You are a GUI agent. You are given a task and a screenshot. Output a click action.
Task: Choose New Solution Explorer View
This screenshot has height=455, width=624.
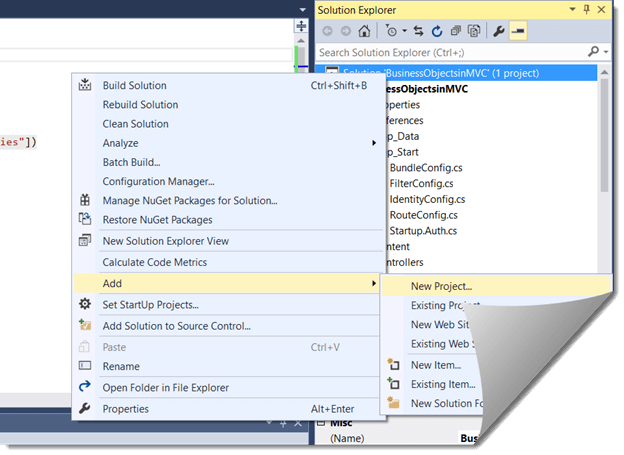click(x=229, y=241)
